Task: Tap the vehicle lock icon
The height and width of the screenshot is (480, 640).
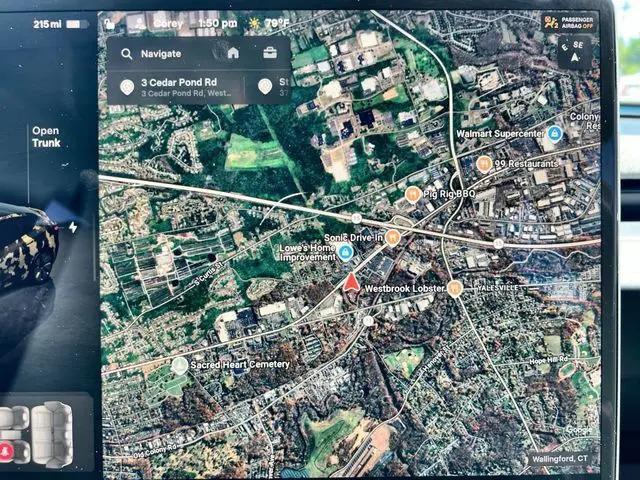Action: (109, 24)
